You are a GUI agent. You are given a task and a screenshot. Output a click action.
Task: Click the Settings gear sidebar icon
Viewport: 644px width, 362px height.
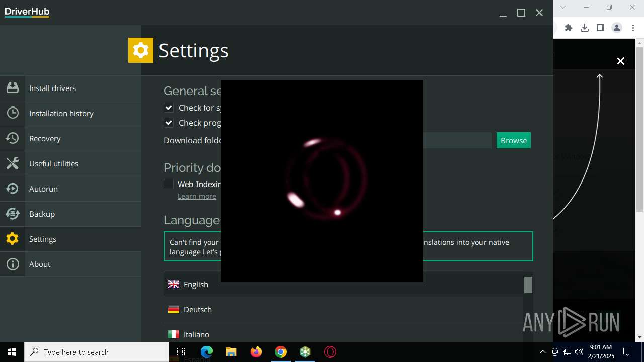pyautogui.click(x=13, y=239)
